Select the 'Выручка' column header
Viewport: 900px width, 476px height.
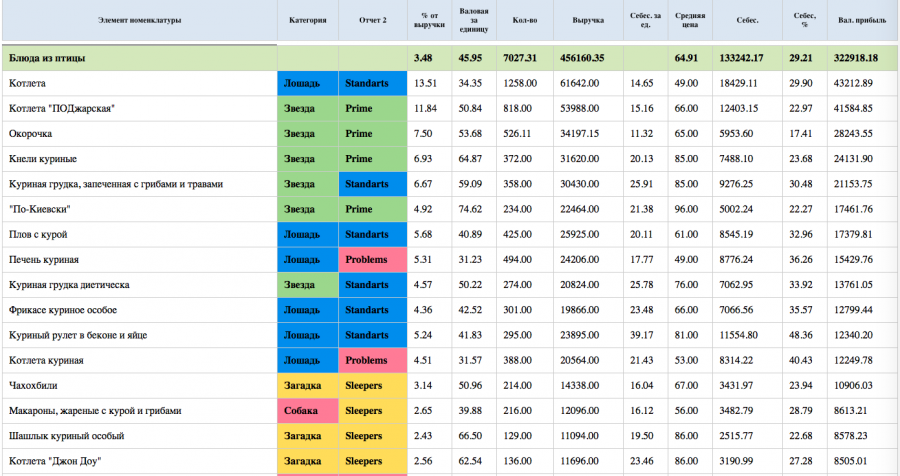click(588, 20)
